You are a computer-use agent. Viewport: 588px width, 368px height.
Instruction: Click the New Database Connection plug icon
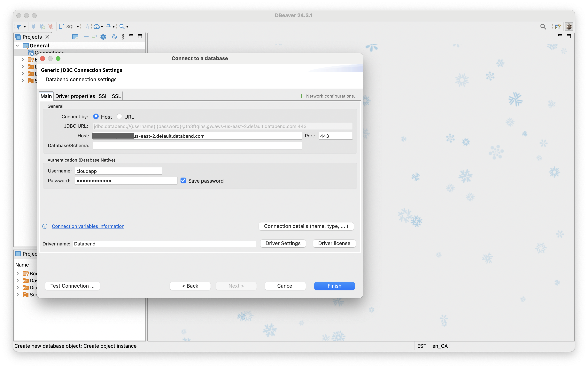click(x=19, y=27)
